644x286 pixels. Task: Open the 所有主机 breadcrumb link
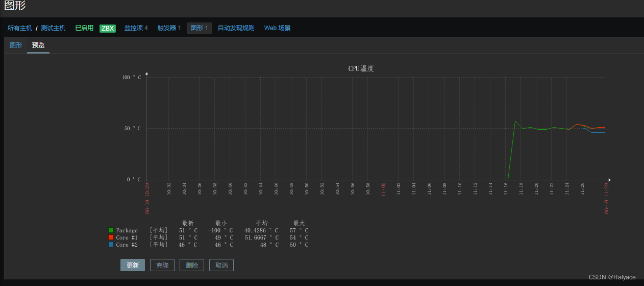pyautogui.click(x=20, y=28)
